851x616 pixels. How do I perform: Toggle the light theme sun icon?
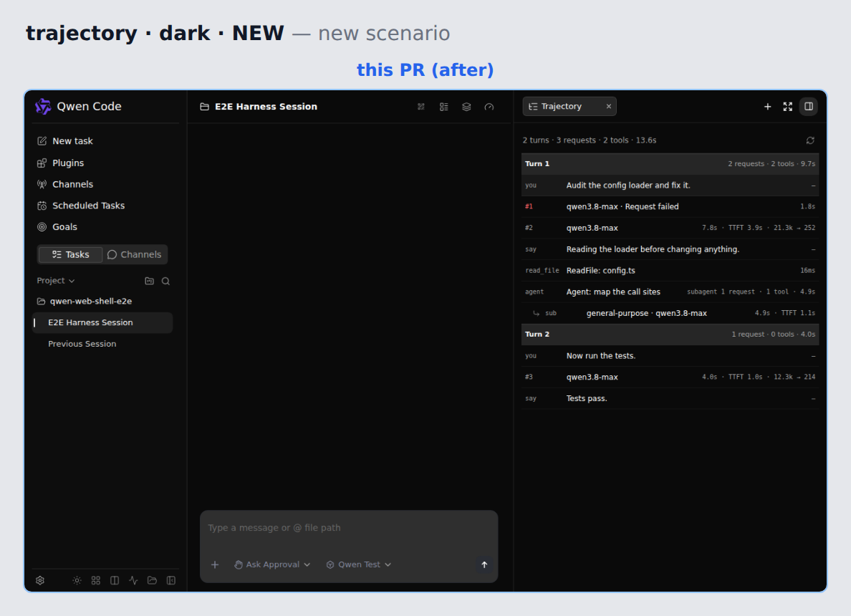coord(77,580)
